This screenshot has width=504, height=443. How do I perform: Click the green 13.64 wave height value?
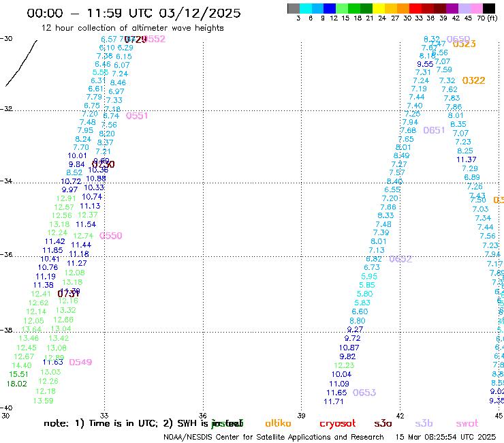click(x=31, y=329)
